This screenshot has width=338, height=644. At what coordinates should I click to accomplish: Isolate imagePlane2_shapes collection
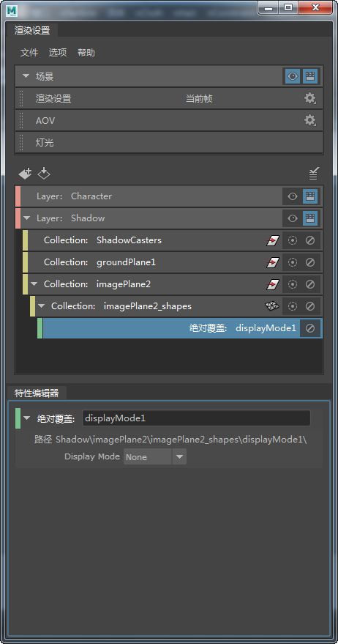point(293,306)
